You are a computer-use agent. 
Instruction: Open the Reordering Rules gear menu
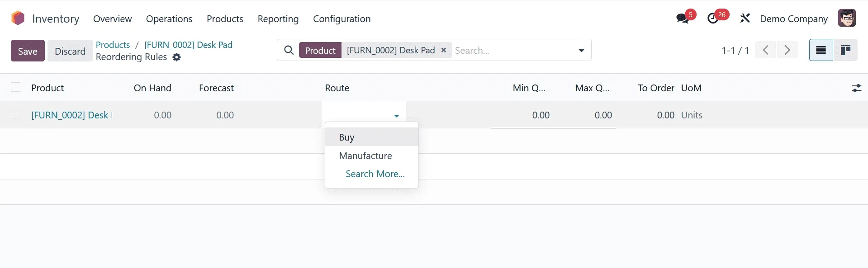coord(177,57)
